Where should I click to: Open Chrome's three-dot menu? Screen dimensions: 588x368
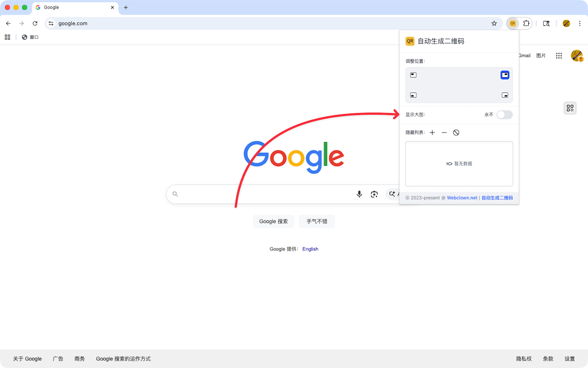click(x=580, y=23)
